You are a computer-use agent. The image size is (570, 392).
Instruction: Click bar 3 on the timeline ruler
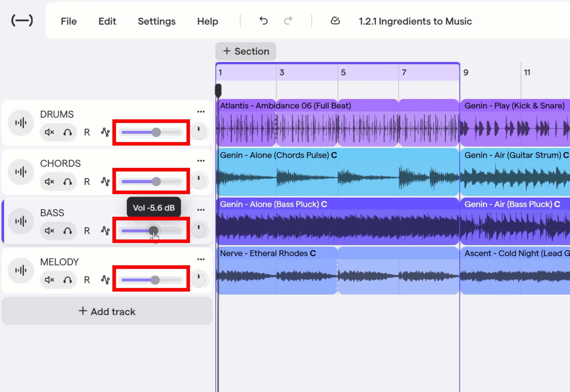(x=282, y=72)
